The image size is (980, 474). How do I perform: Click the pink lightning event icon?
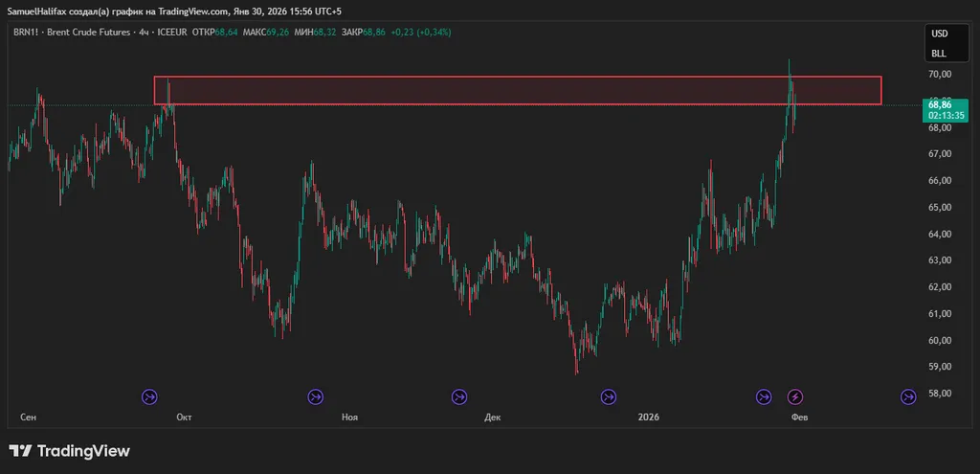(795, 396)
